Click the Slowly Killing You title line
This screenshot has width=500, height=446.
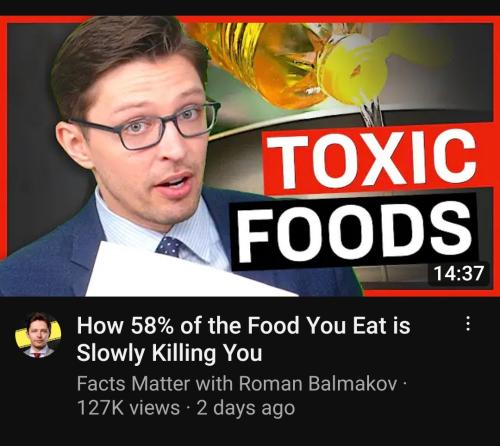click(169, 353)
